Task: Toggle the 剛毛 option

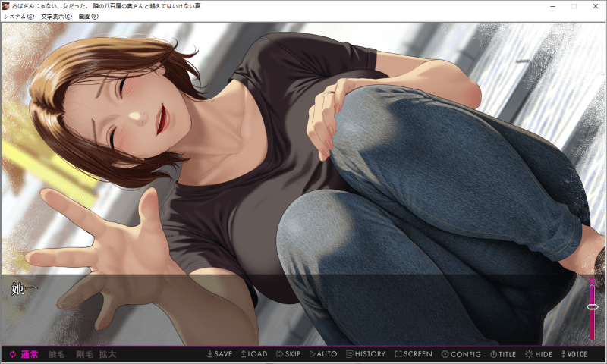Action: (84, 354)
